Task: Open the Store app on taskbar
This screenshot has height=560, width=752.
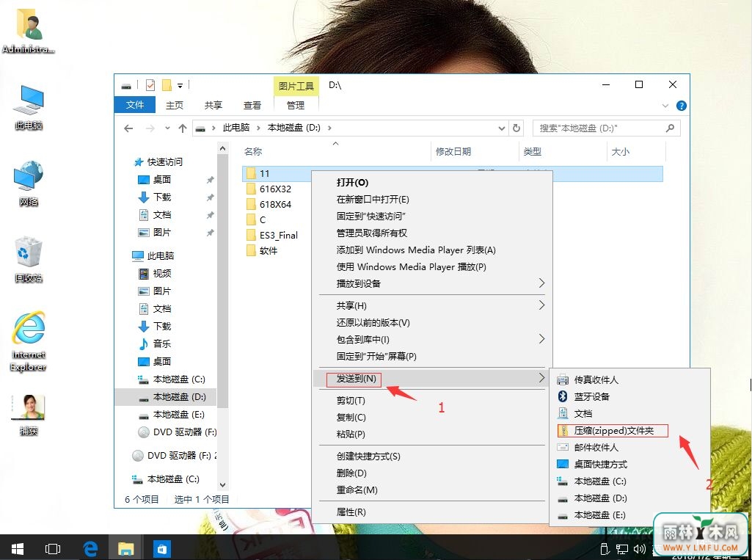Action: [161, 548]
